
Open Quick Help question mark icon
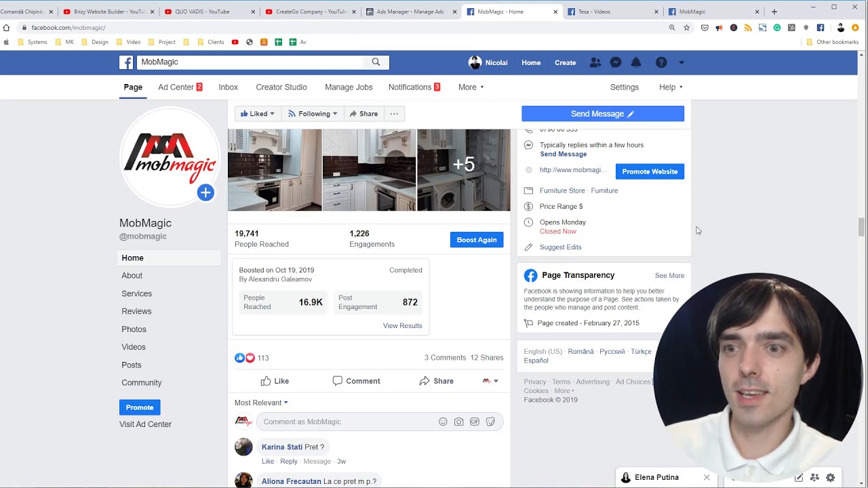[x=661, y=62]
